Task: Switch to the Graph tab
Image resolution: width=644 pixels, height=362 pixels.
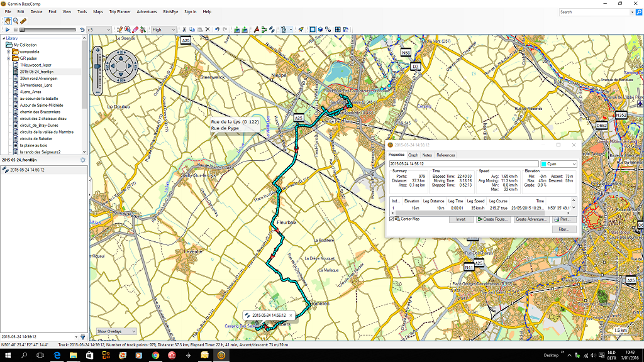Action: 413,155
